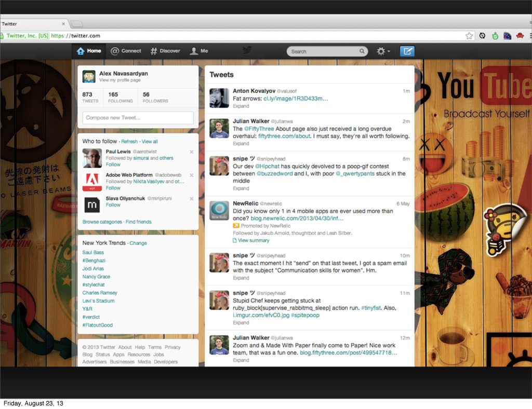
Task: Expand Julian Walker's FiftyThree About tweet
Action: click(x=241, y=144)
